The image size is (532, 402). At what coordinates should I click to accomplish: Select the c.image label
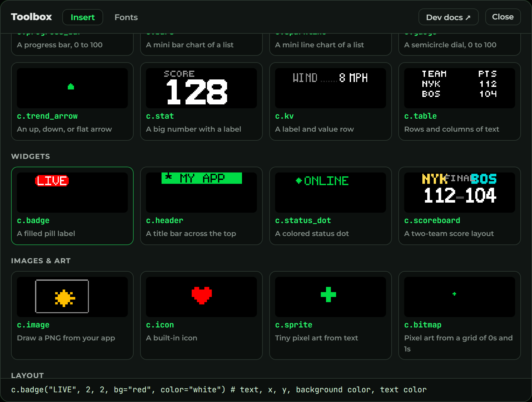(x=33, y=325)
